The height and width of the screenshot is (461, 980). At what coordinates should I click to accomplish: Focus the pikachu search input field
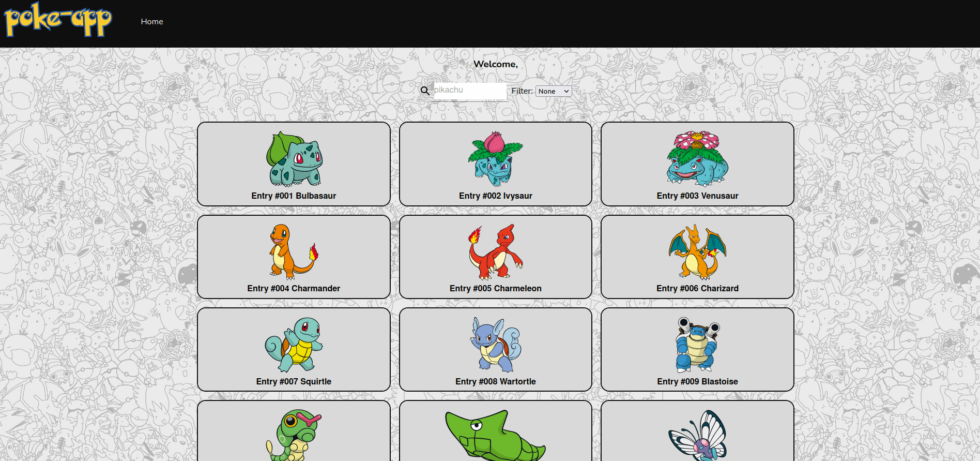[x=470, y=91]
